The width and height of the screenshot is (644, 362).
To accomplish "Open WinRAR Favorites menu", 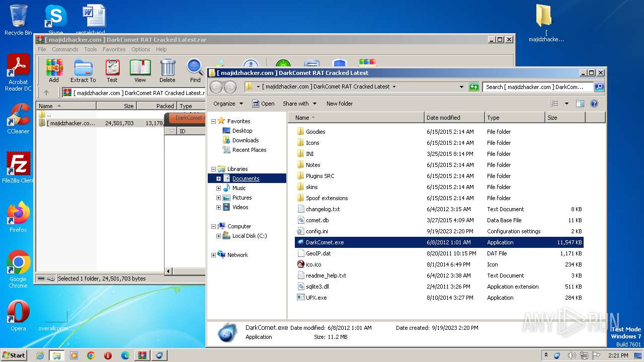I will point(114,49).
